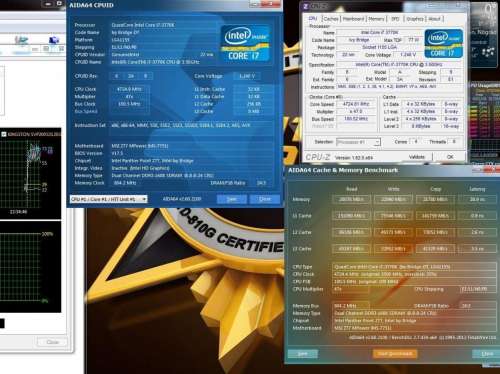Click Close in the Cache & Memory Benchmark window

[x=487, y=354]
